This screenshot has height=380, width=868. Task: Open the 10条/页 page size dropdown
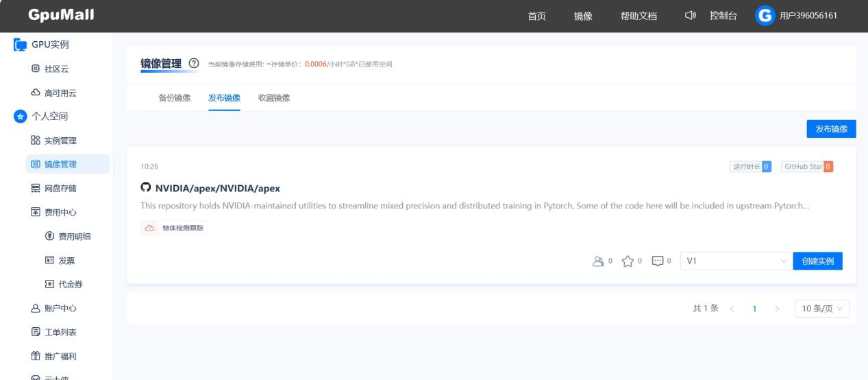(822, 309)
